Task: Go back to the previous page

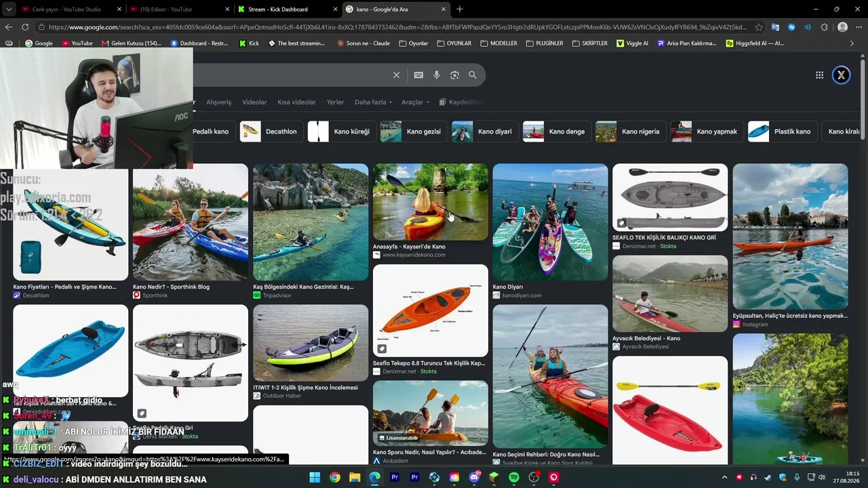Action: (x=9, y=27)
